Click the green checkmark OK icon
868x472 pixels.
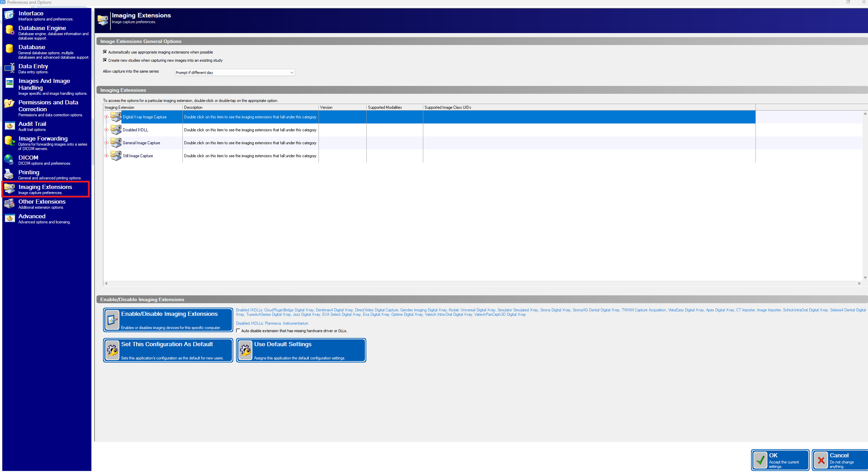point(760,460)
